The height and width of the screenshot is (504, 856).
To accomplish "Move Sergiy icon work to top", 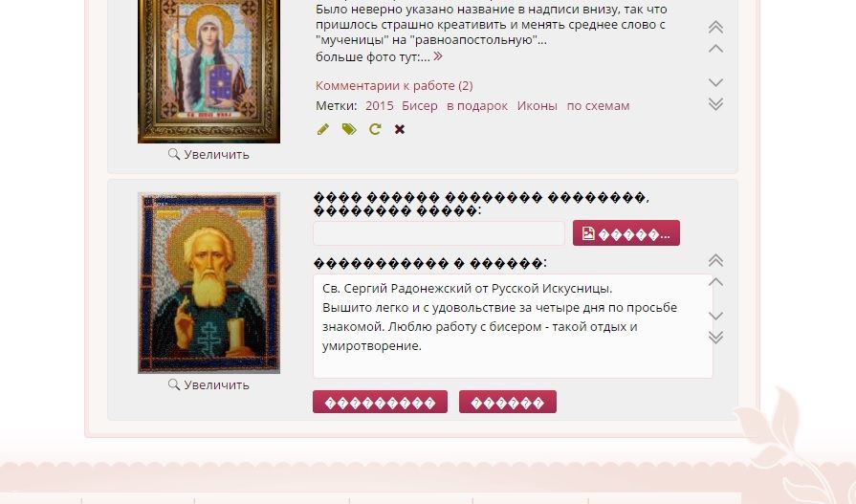I will pyautogui.click(x=715, y=260).
